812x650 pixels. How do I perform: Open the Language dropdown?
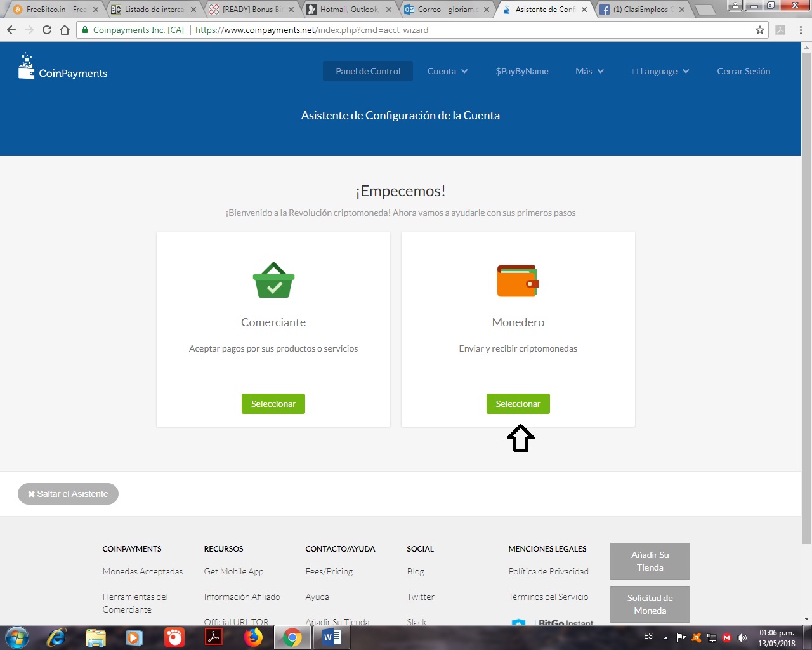pyautogui.click(x=660, y=71)
